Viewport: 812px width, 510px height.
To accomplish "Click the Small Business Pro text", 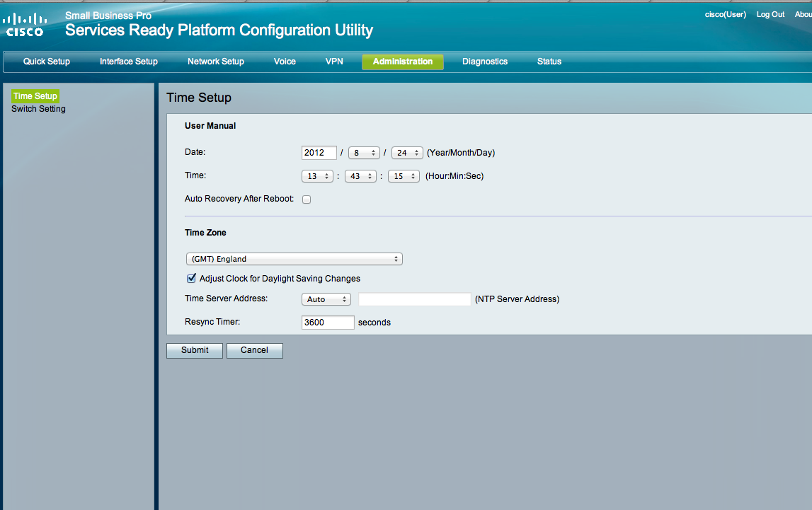I will point(108,16).
